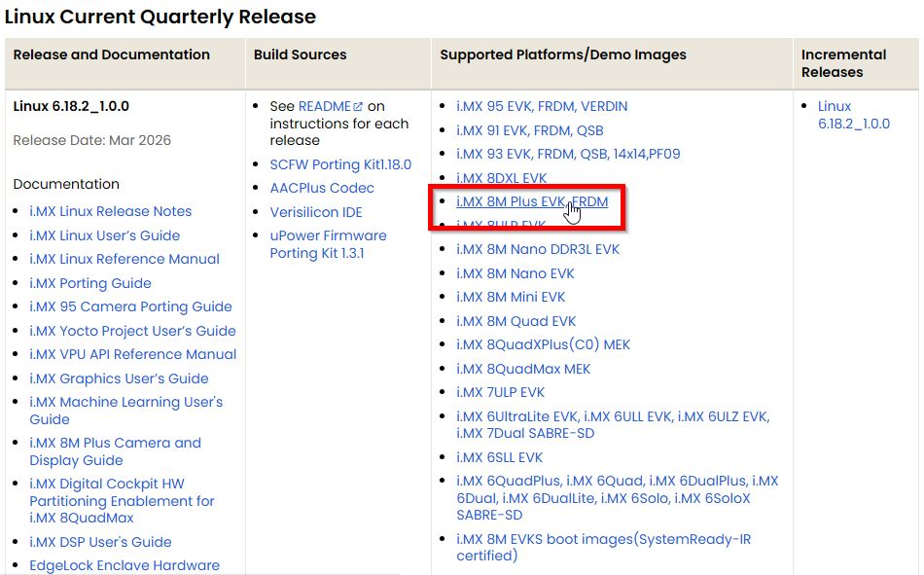Open i.MX Linux Reference Manual

click(x=124, y=259)
